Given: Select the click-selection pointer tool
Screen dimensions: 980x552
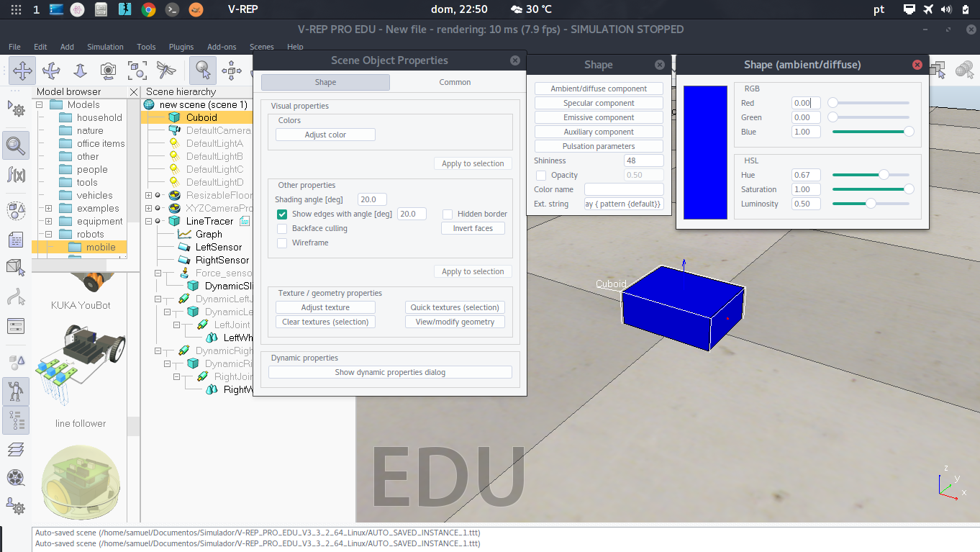Looking at the screenshot, I should point(204,71).
